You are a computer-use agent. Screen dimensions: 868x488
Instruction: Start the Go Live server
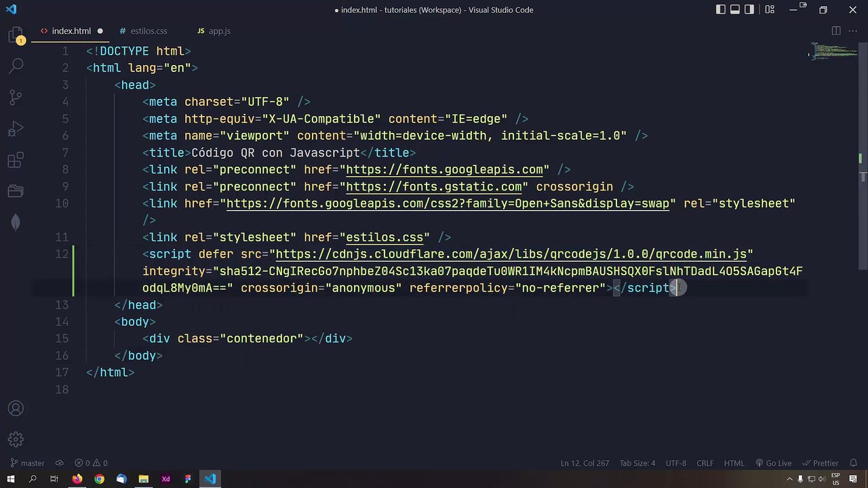(773, 464)
